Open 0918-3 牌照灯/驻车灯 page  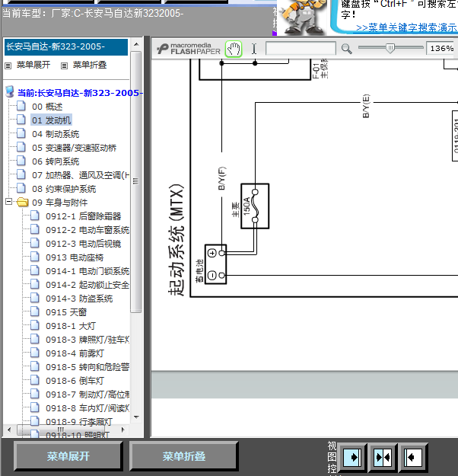click(x=87, y=340)
